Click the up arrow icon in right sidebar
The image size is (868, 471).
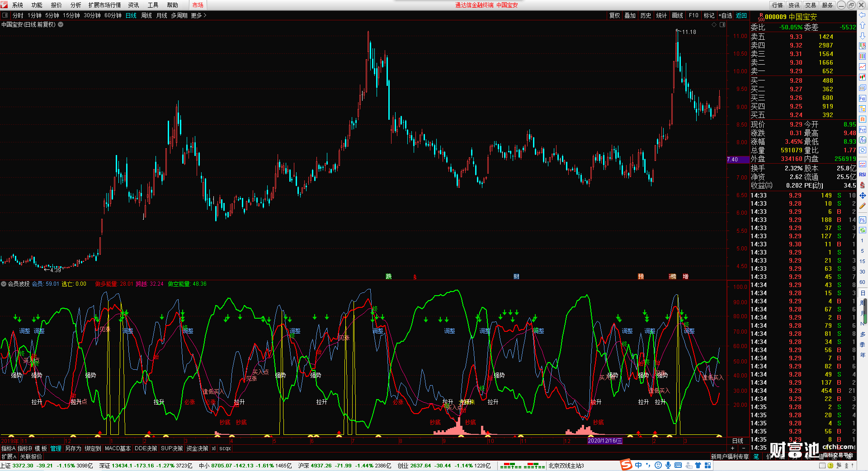pyautogui.click(x=862, y=25)
